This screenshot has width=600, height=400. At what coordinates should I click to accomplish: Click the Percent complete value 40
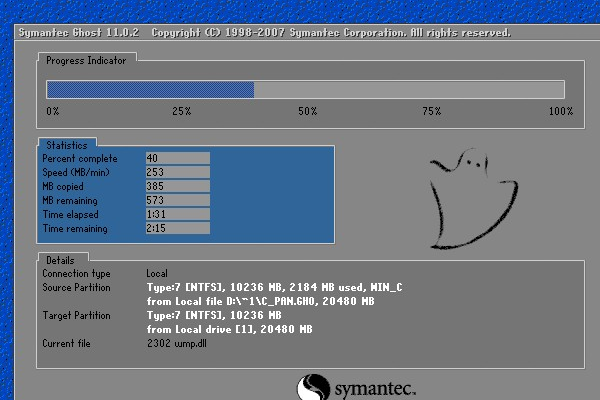(x=178, y=158)
